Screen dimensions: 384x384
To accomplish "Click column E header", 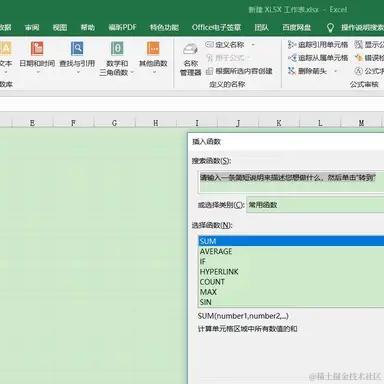I will pyautogui.click(x=32, y=123).
